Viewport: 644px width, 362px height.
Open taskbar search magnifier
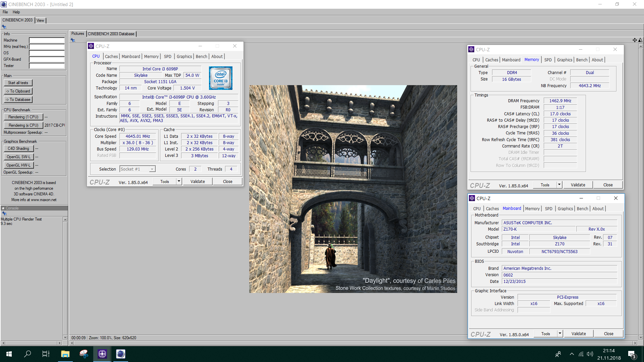28,354
